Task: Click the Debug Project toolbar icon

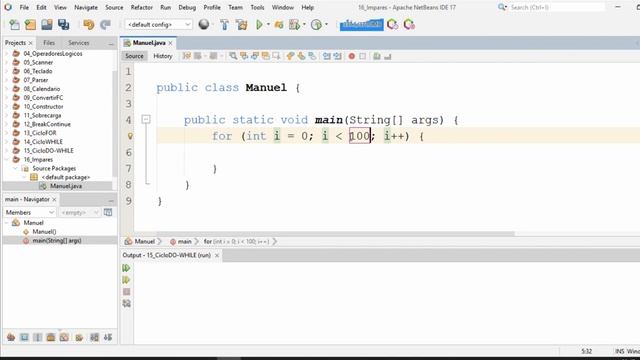Action: [x=279, y=24]
